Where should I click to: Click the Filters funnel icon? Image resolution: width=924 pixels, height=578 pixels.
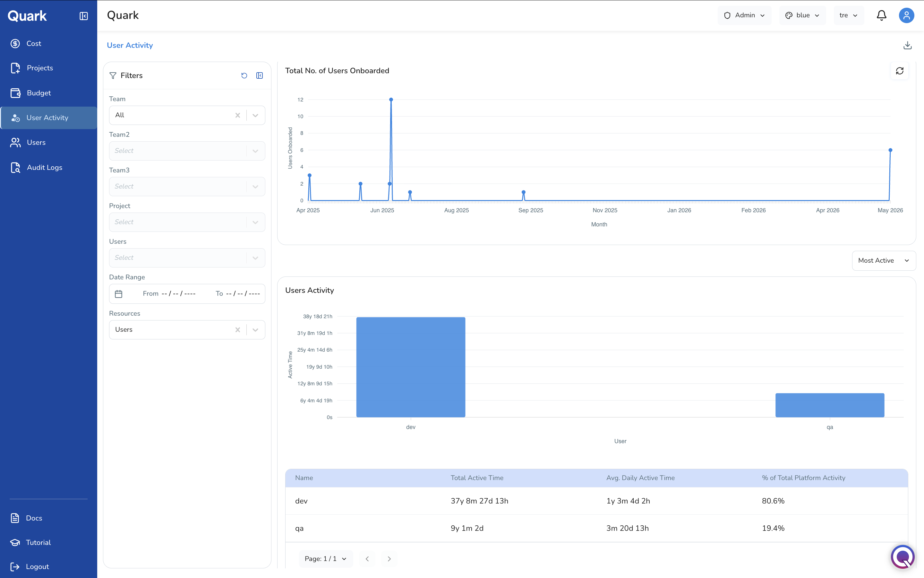(113, 76)
